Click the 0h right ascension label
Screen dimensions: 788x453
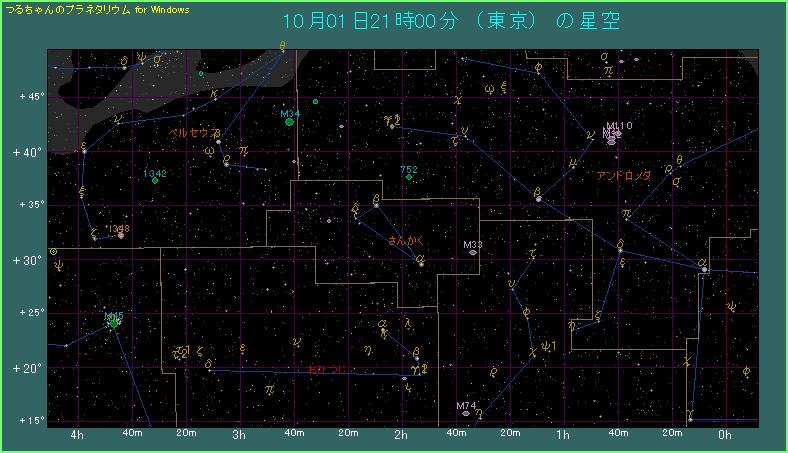(x=725, y=436)
